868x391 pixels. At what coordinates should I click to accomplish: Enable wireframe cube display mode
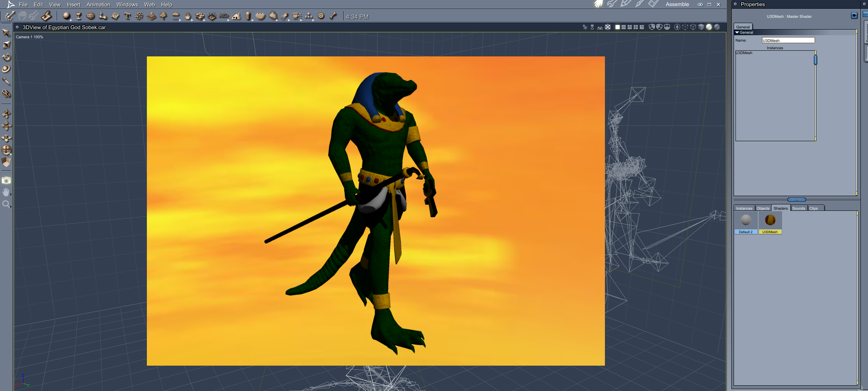click(x=693, y=27)
